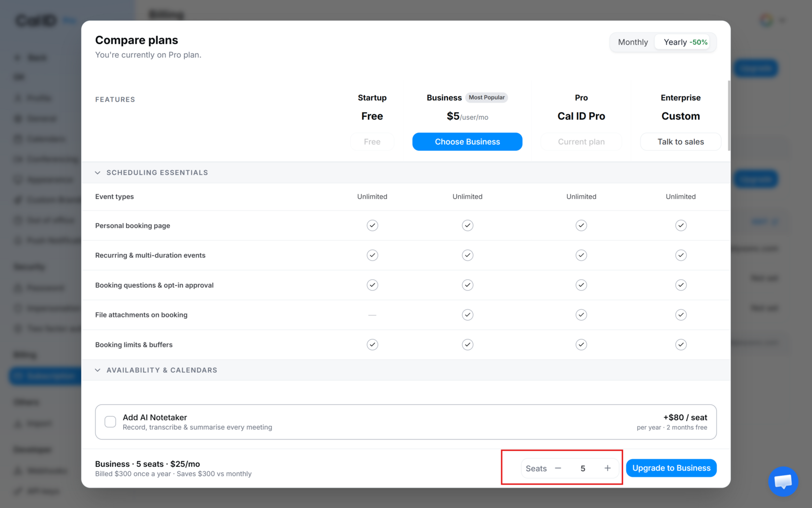Click Unlimited under the Startup column
The image size is (812, 508).
372,197
